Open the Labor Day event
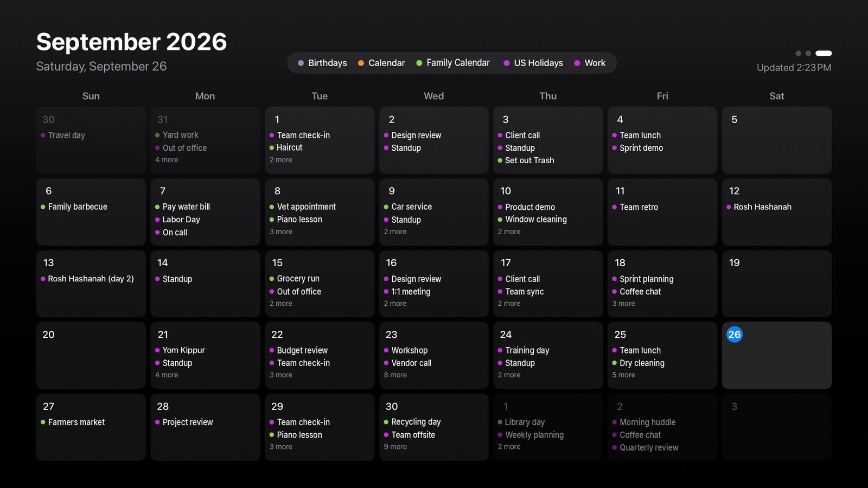 tap(177, 220)
